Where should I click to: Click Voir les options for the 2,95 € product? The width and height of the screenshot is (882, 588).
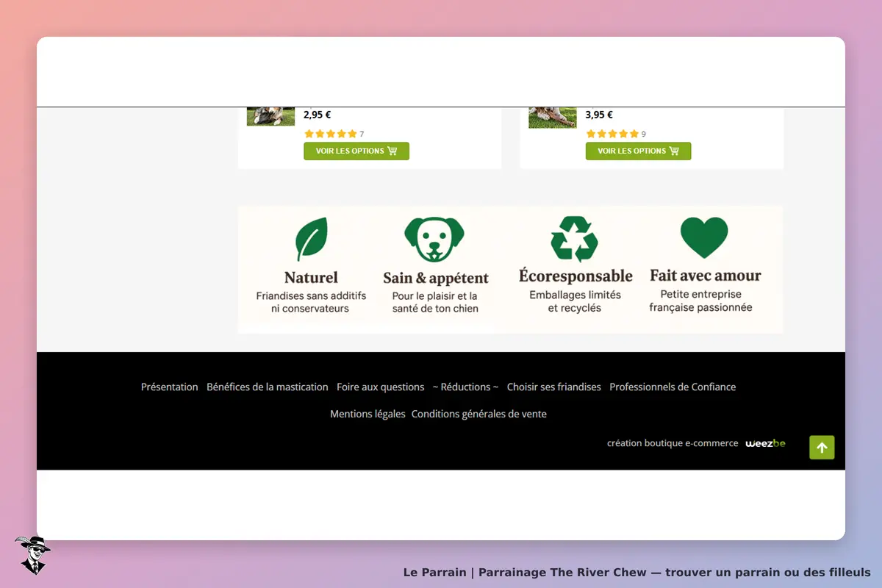click(x=356, y=151)
